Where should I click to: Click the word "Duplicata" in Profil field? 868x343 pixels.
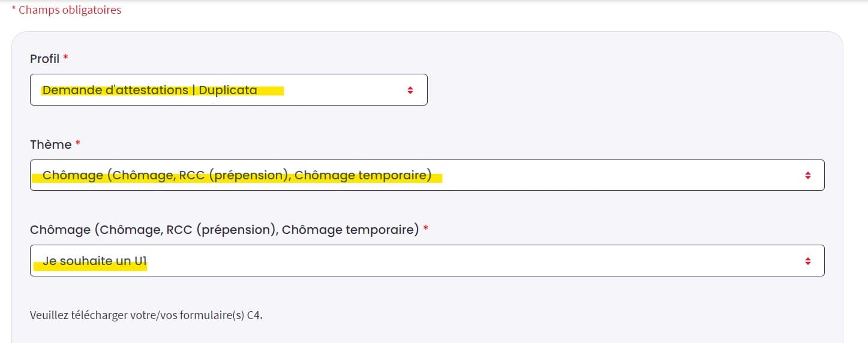coord(228,91)
